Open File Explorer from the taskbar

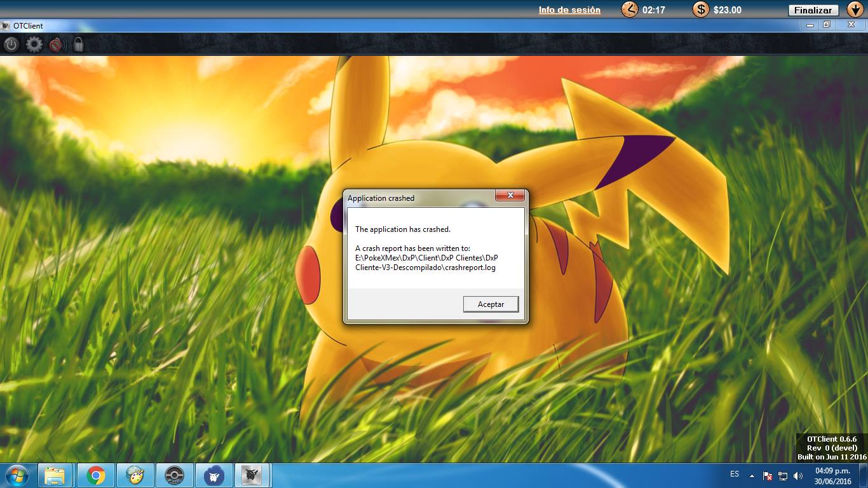click(55, 475)
